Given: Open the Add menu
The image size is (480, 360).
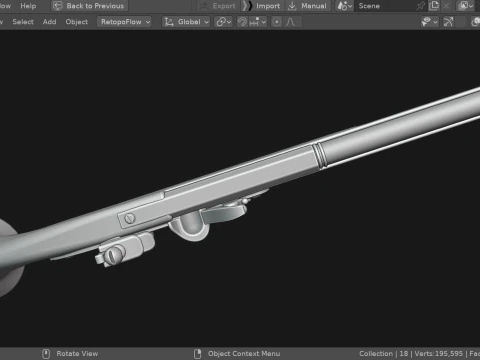Looking at the screenshot, I should click(49, 22).
